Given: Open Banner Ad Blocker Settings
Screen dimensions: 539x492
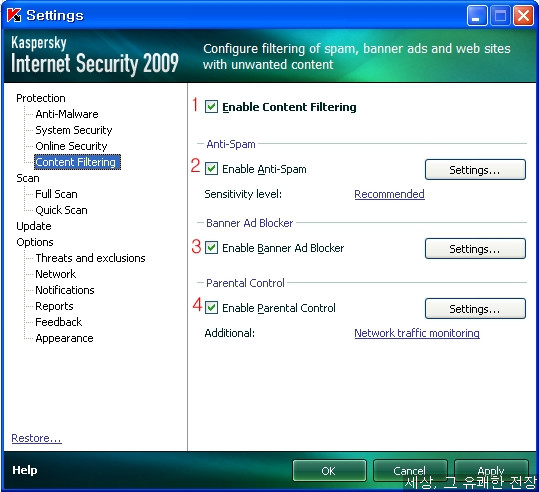Looking at the screenshot, I should tap(475, 249).
